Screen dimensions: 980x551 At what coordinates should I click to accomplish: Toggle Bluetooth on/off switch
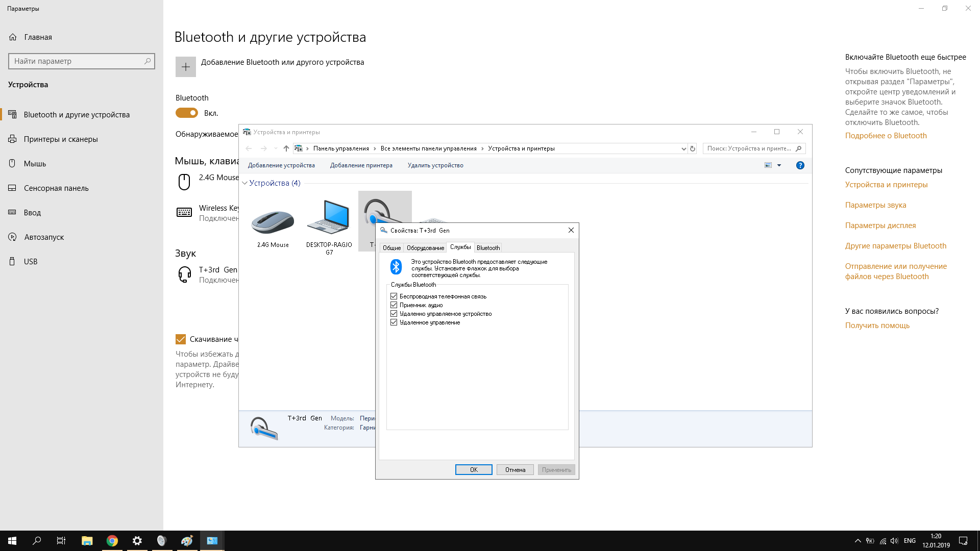187,112
